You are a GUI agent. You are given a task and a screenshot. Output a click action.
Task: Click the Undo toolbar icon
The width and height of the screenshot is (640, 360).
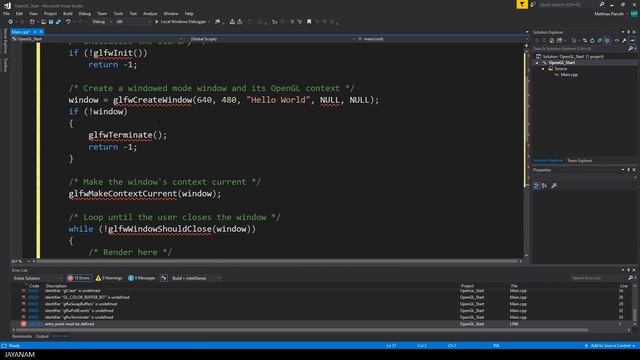pyautogui.click(x=68, y=22)
